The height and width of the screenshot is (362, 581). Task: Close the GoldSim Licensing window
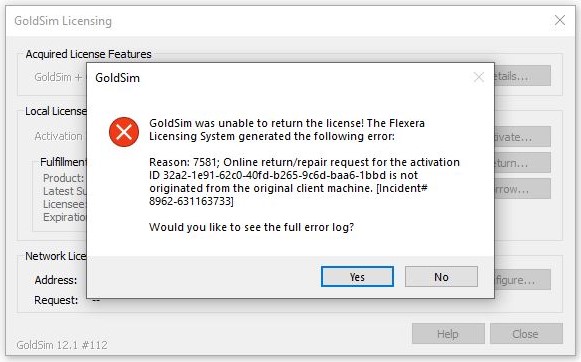tap(560, 20)
